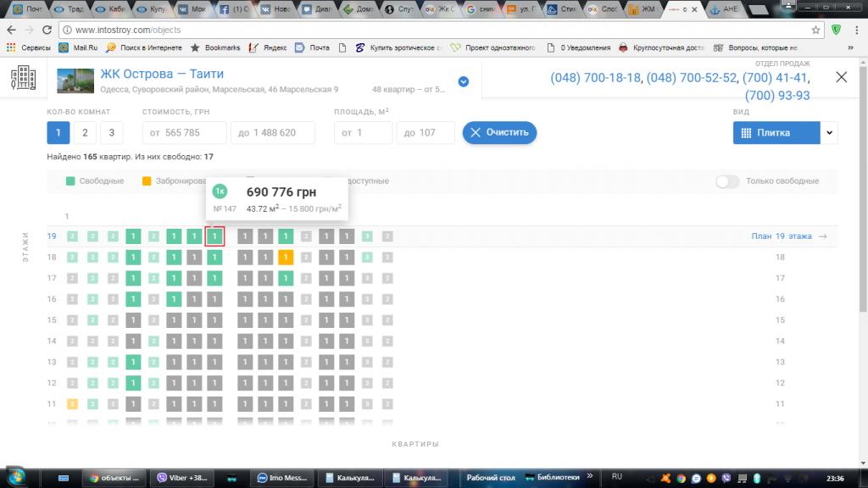Click the orange reserved apartment on floor 18
This screenshot has height=488, width=868.
click(286, 257)
